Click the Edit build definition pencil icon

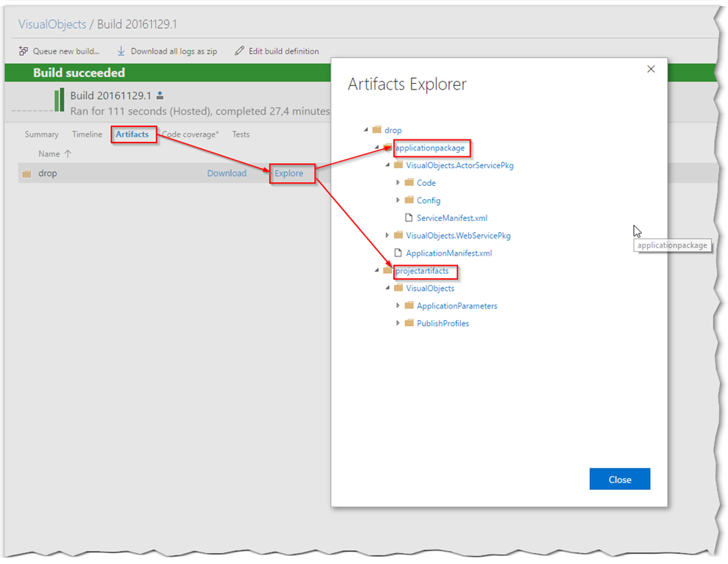click(x=239, y=51)
